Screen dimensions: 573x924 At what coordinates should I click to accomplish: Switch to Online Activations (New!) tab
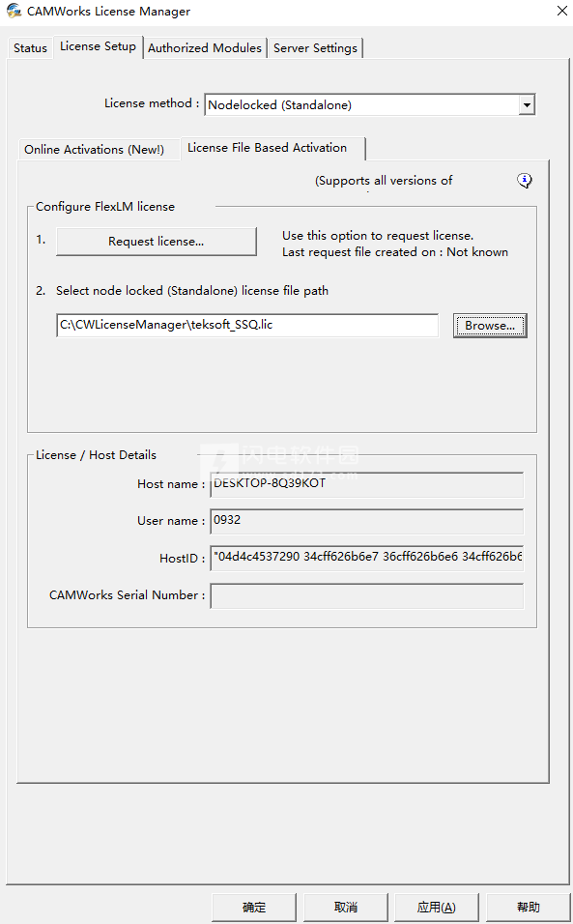pyautogui.click(x=95, y=150)
